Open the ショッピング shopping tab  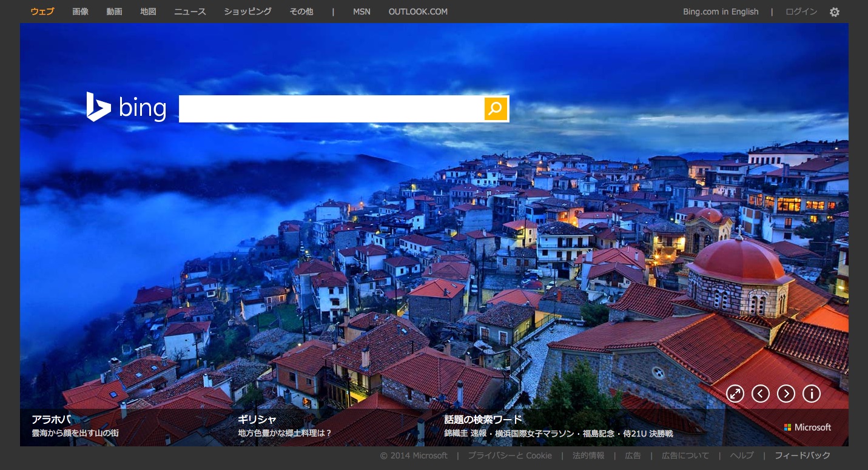pos(247,12)
